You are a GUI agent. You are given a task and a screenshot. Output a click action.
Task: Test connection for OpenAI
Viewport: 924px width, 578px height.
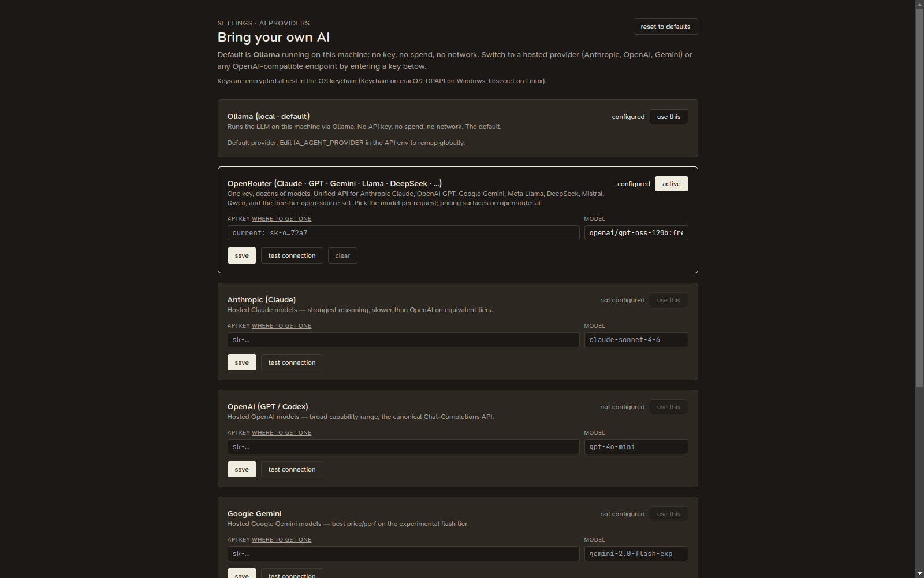(292, 469)
